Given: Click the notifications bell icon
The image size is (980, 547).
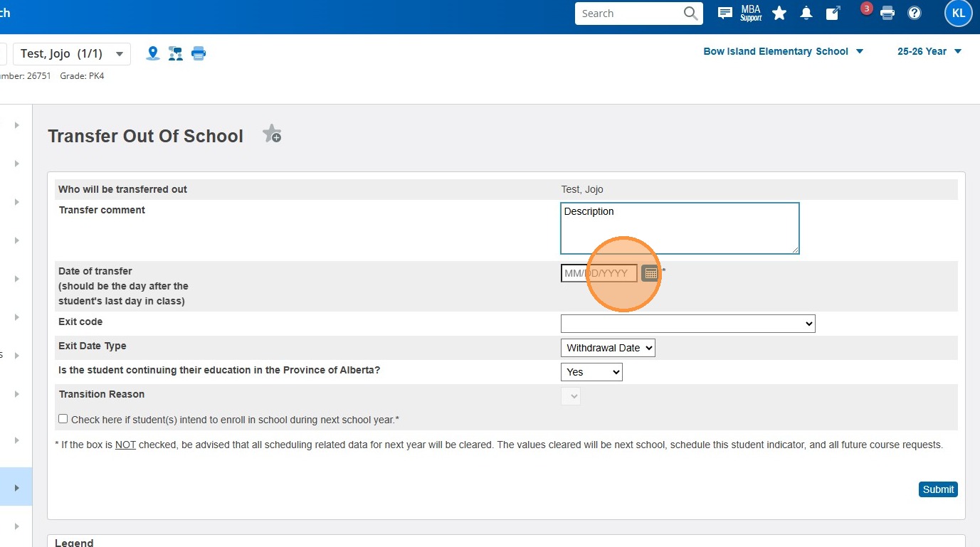Looking at the screenshot, I should (806, 13).
